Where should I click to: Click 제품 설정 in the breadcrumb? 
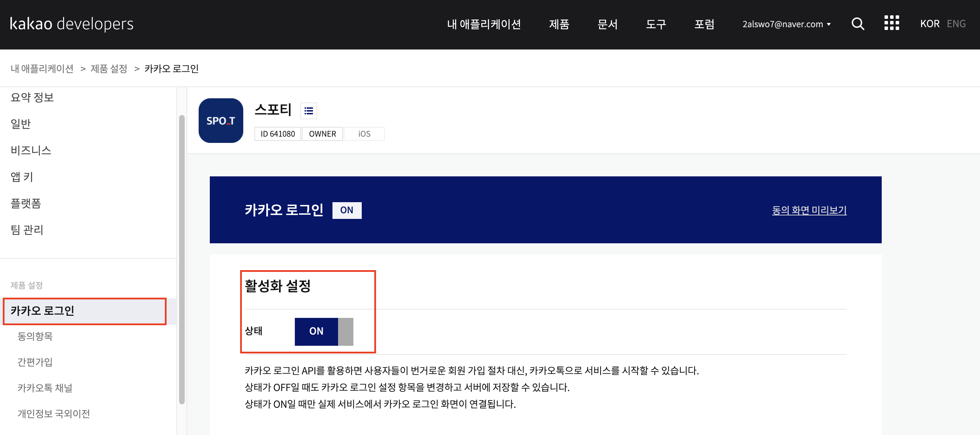coord(109,69)
